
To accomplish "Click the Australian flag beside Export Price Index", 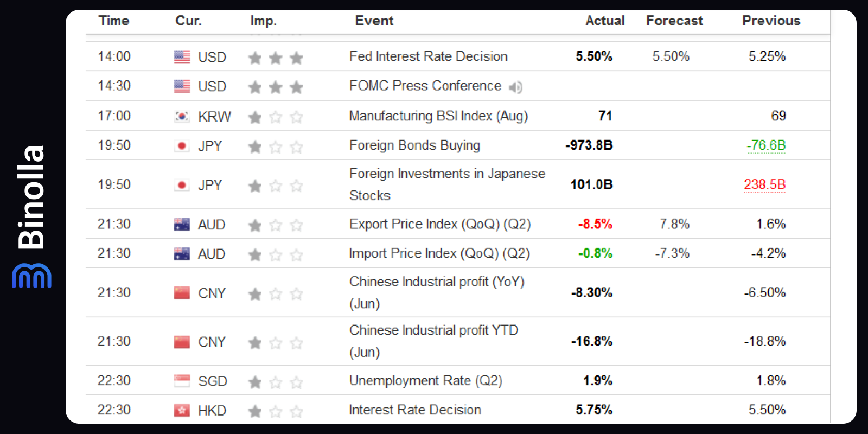I will click(x=182, y=225).
